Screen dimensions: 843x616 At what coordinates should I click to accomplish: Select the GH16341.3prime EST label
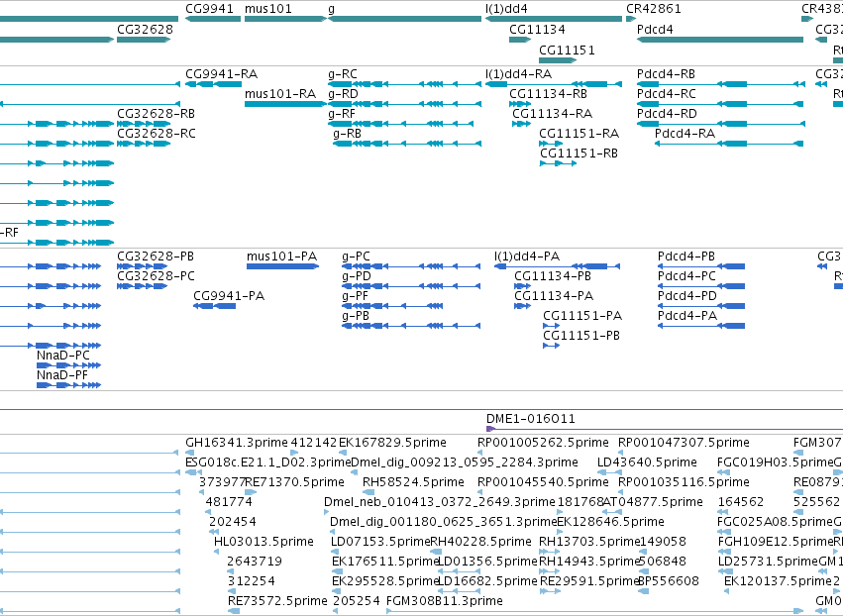[x=237, y=443]
